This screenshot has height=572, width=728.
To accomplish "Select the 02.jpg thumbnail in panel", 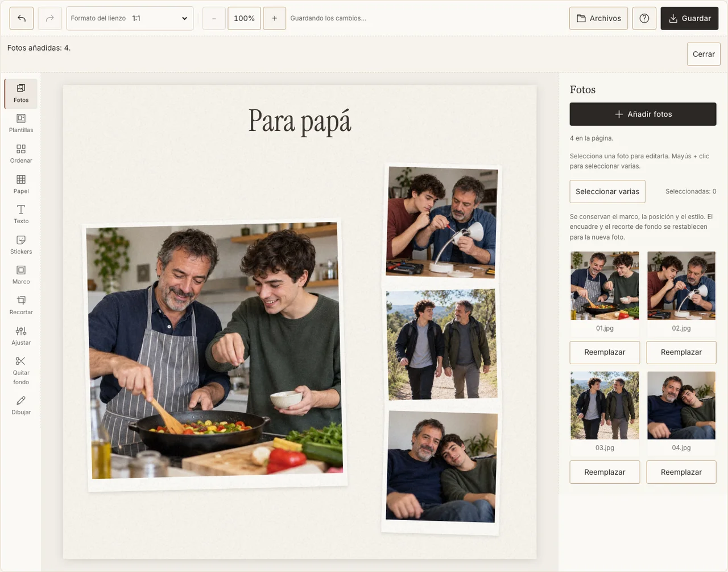I will click(681, 286).
